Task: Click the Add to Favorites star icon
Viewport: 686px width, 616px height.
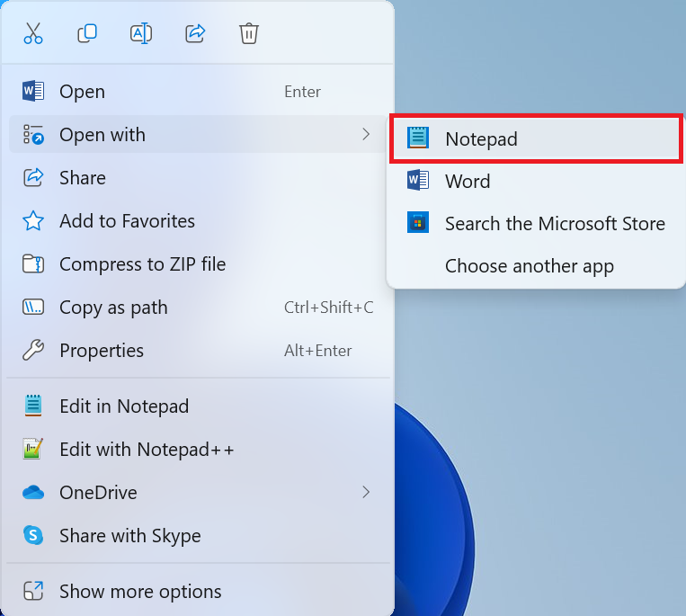Action: tap(33, 221)
